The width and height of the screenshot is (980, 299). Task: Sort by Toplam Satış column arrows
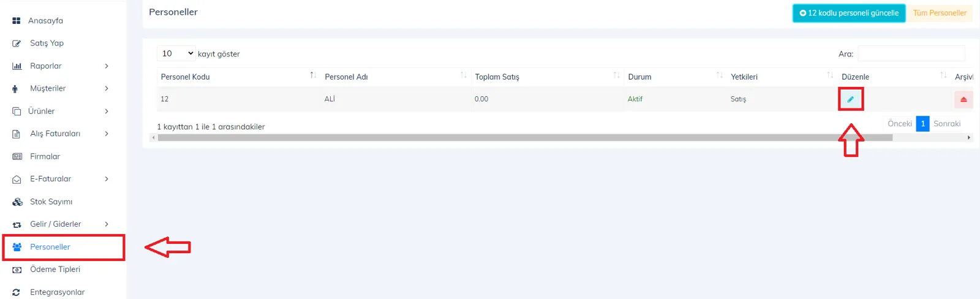[x=617, y=75]
